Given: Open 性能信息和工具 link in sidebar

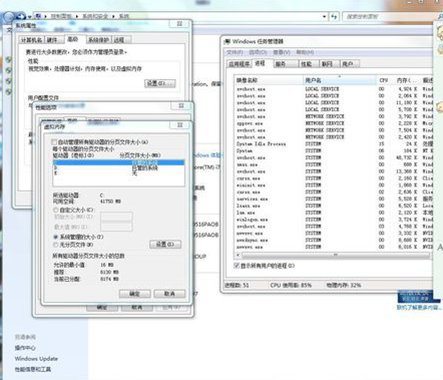Looking at the screenshot, I should pos(33,369).
